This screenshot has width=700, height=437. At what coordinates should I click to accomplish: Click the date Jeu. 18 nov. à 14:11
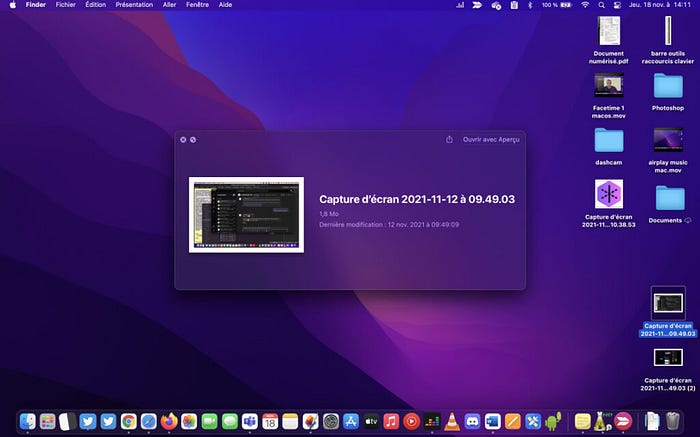659,5
